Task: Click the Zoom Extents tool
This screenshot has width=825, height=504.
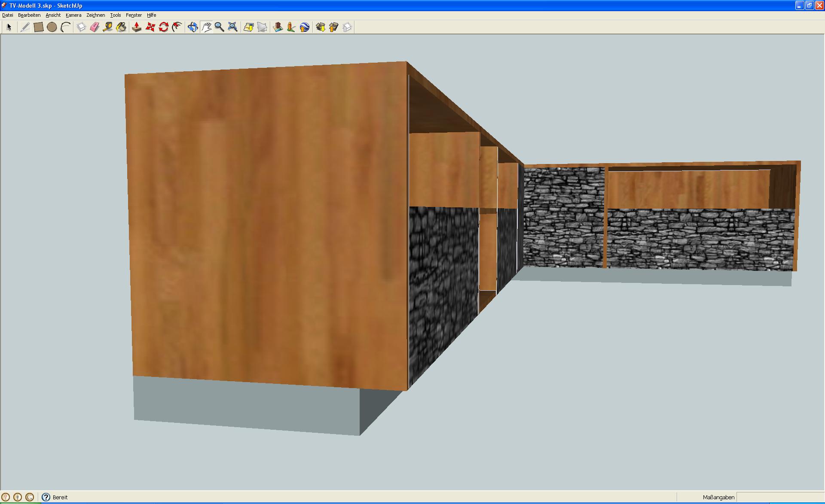Action: coord(232,27)
